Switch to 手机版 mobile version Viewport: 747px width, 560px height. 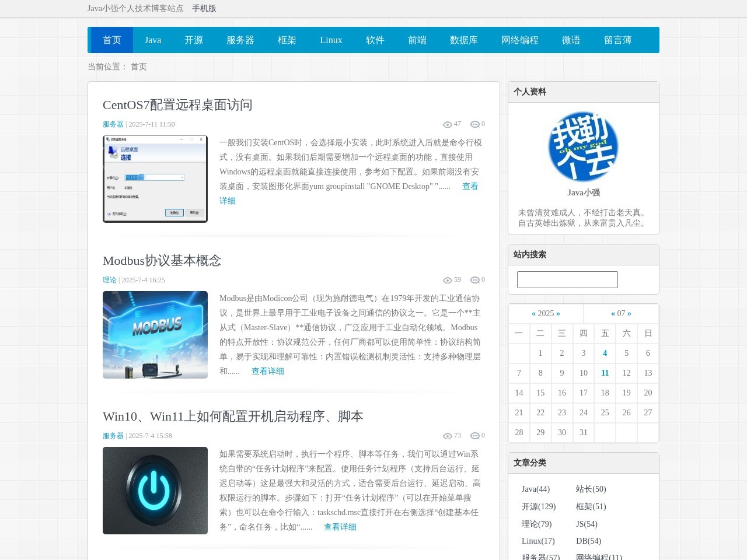(x=204, y=9)
